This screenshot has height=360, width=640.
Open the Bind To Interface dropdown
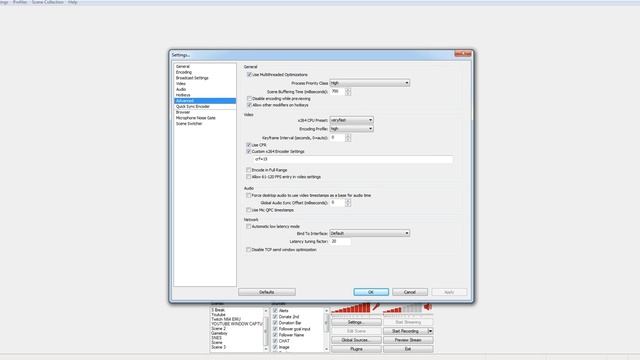click(369, 233)
